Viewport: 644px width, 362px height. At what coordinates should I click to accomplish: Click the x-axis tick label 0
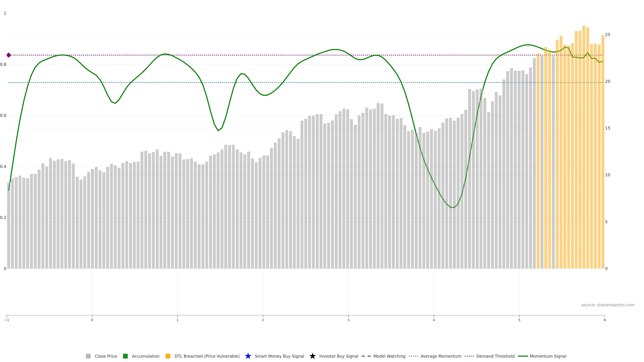(x=92, y=320)
